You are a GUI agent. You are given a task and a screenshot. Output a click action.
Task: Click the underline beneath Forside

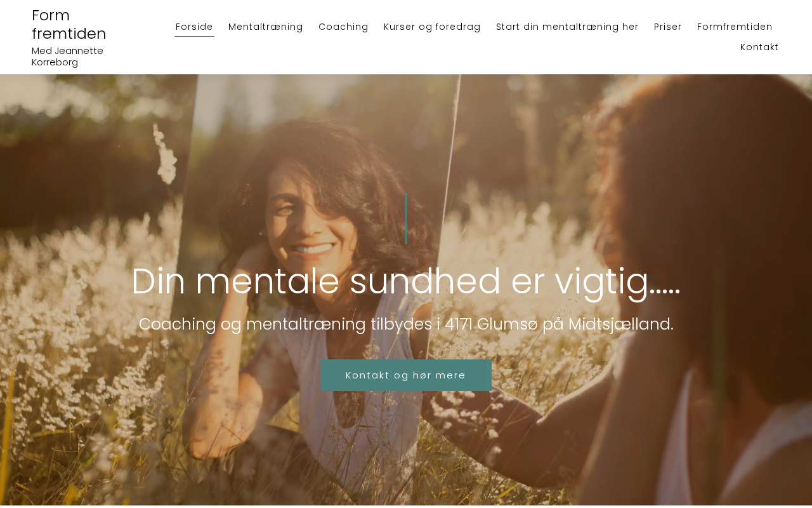[194, 36]
